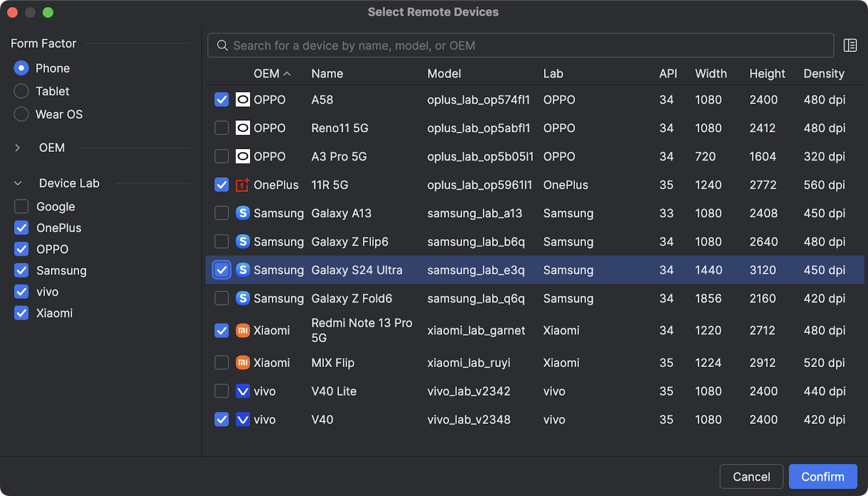Deselect the vivo V40 checkbox
Viewport: 868px width, 496px height.
tap(221, 420)
